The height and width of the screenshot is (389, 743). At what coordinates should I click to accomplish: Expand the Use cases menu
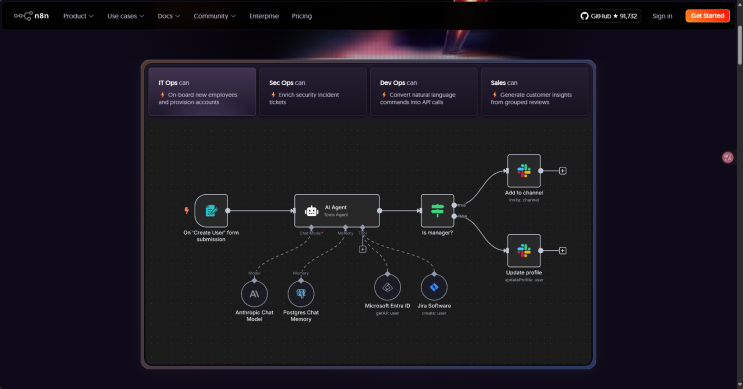[126, 16]
